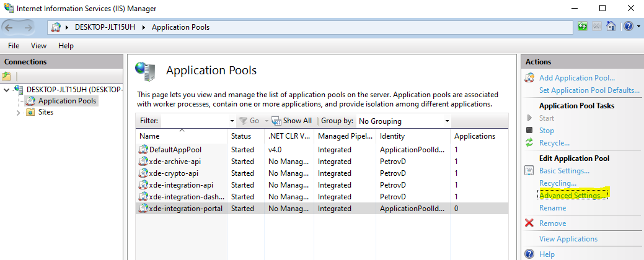644x260 pixels.
Task: Click the Show All button
Action: coord(292,121)
